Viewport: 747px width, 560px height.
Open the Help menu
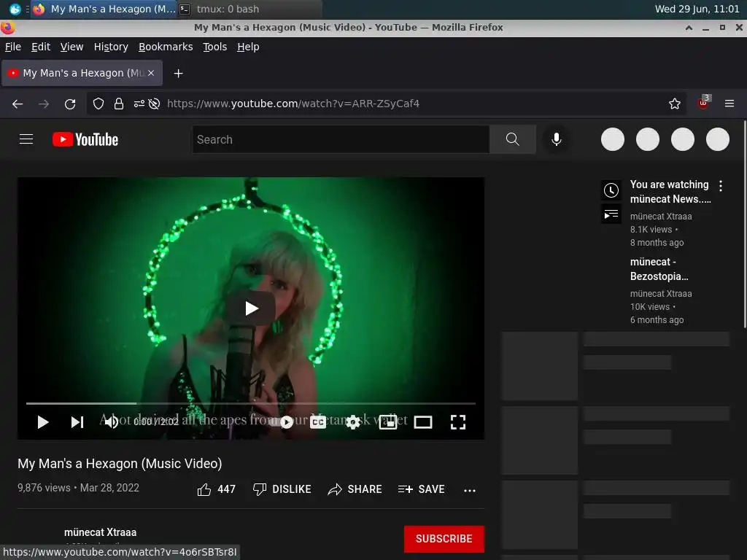tap(248, 47)
